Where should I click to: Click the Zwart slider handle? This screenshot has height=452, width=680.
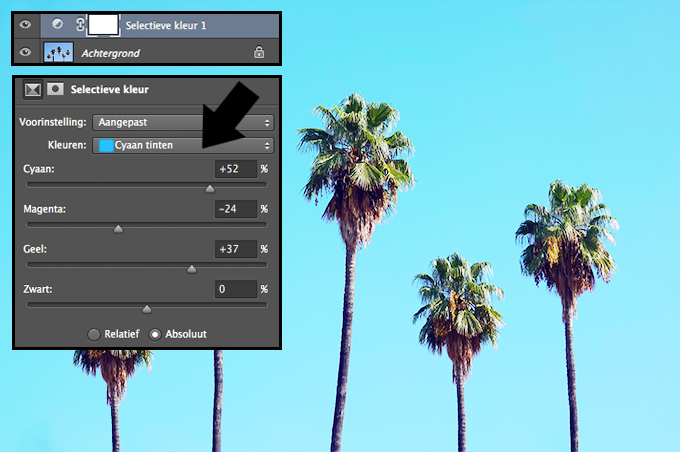(147, 309)
